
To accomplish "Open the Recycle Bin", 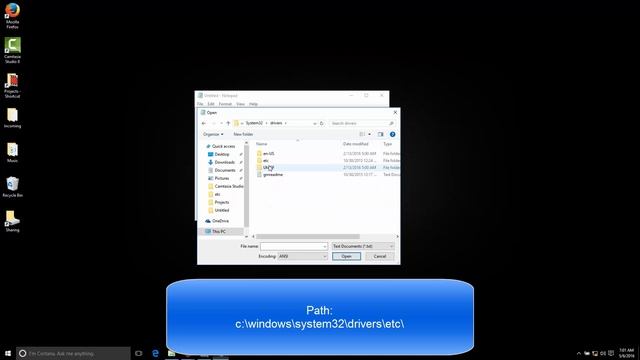I will coord(12,187).
